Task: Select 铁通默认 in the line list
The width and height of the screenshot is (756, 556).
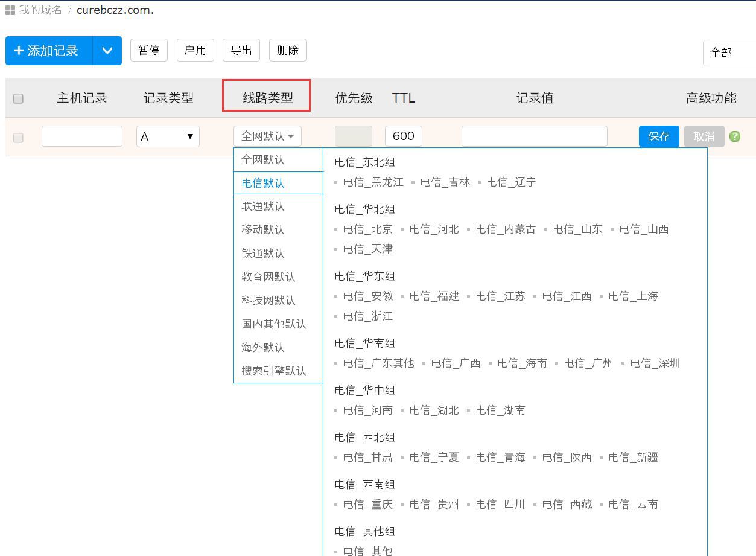Action: (278, 254)
